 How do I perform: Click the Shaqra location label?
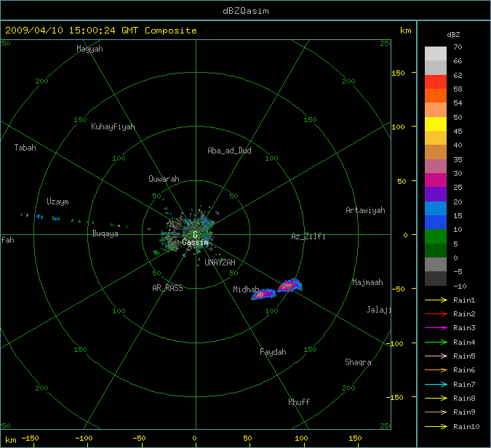coord(358,362)
